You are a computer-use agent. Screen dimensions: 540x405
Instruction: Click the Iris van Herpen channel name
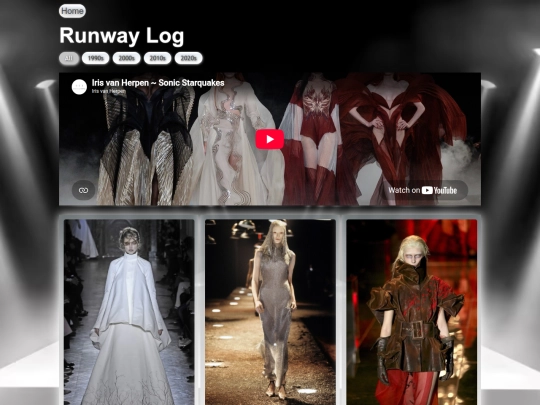109,91
